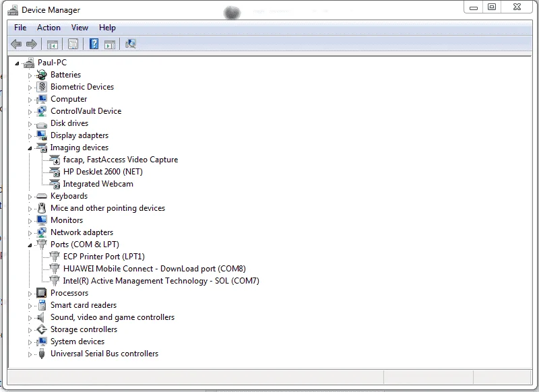
Task: Open the Action menu
Action: (x=49, y=28)
